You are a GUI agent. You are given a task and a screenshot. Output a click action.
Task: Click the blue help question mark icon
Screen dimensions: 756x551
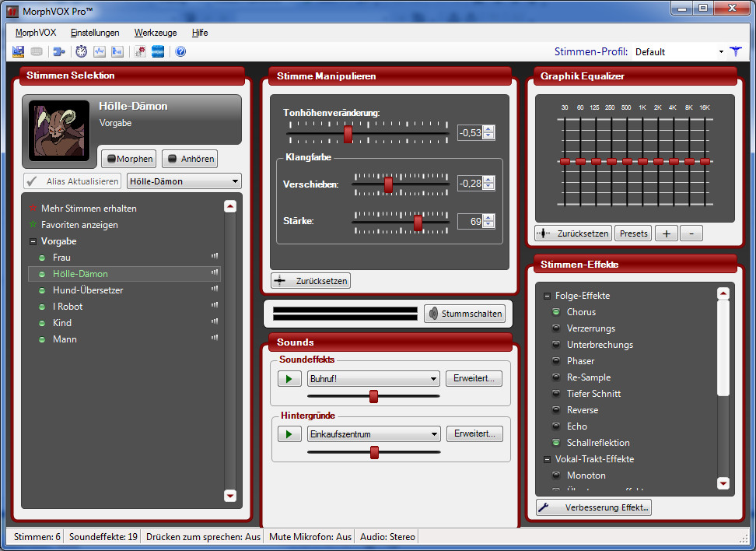point(180,52)
